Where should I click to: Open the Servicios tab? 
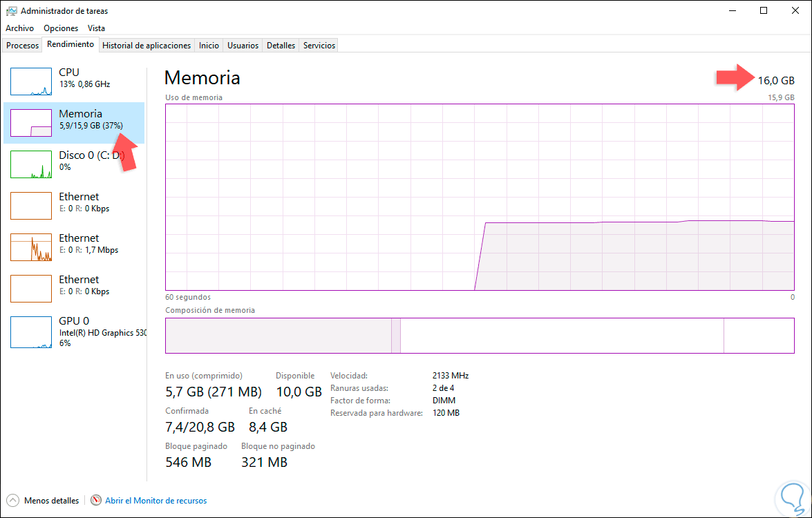[x=319, y=46]
